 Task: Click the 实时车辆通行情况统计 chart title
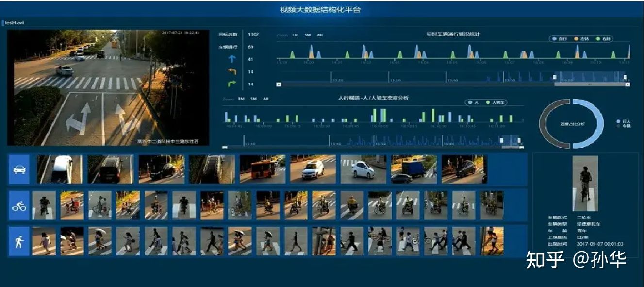tap(453, 34)
